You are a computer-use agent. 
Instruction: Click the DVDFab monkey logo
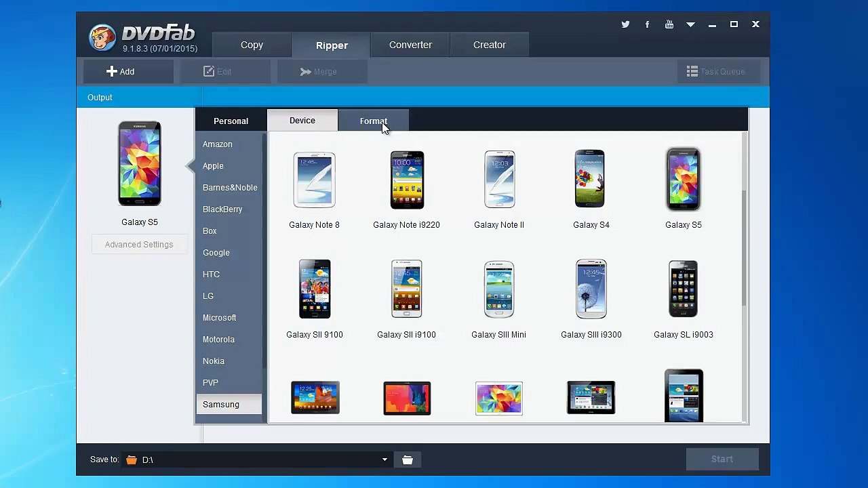(102, 38)
